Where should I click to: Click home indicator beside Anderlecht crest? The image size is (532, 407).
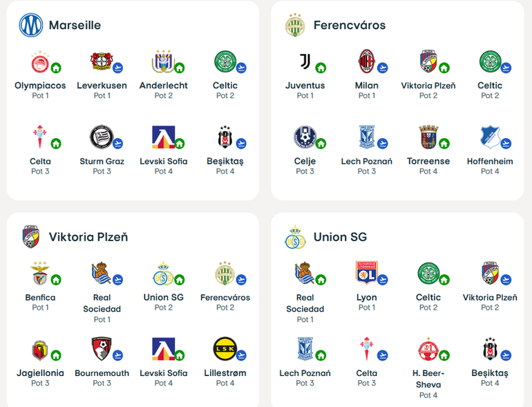(180, 68)
